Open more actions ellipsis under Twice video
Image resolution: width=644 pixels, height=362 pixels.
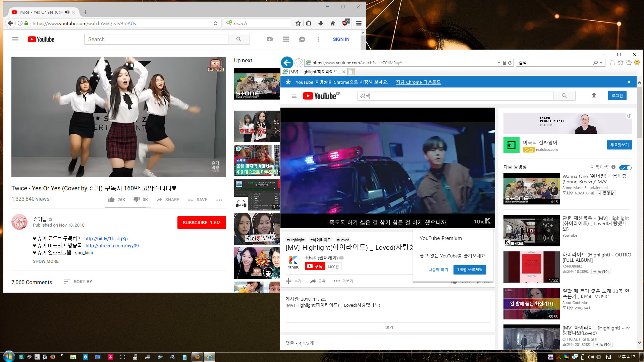tap(219, 200)
